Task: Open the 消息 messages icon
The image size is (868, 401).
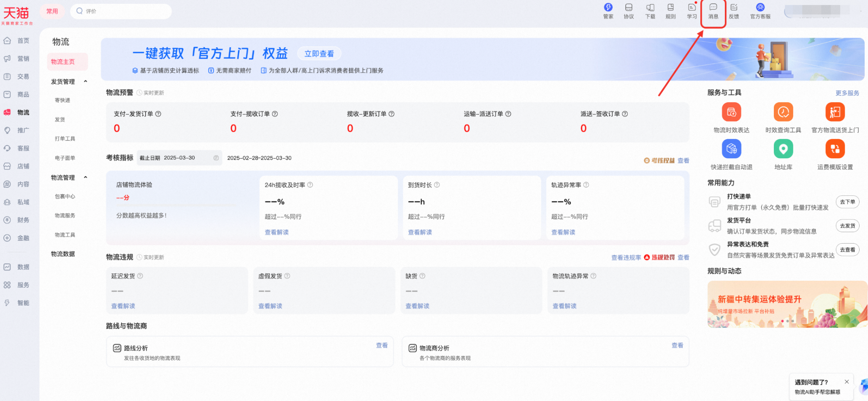Action: click(x=713, y=7)
